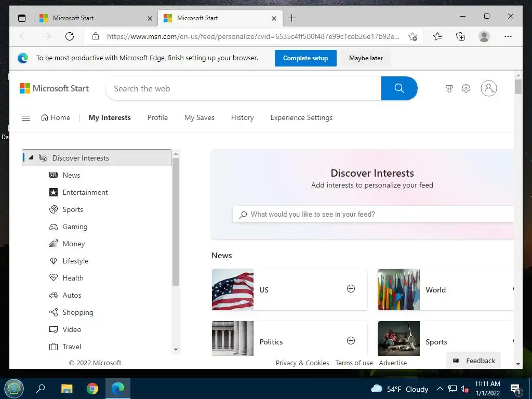Viewport: 532px width, 399px height.
Task: Open Edge Settings and more ellipsis
Action: (x=508, y=36)
